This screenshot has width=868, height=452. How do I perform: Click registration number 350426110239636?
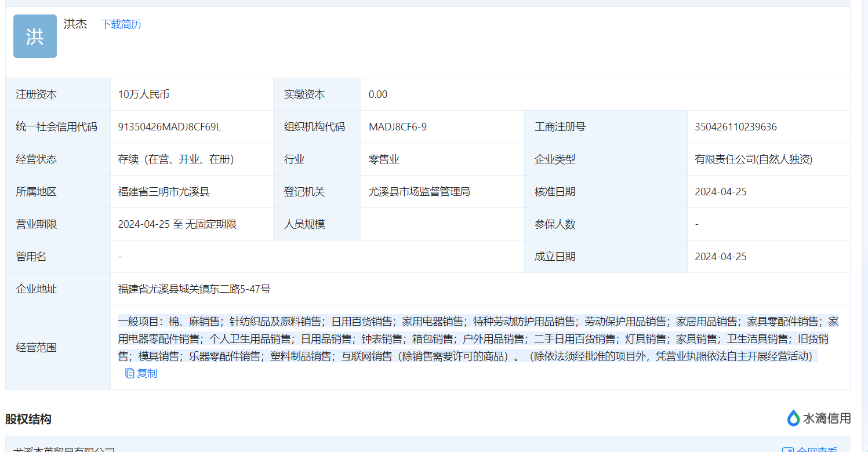[x=736, y=127]
